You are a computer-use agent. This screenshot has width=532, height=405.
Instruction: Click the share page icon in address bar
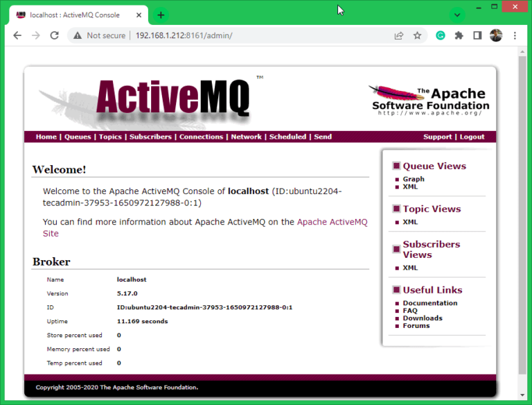399,35
